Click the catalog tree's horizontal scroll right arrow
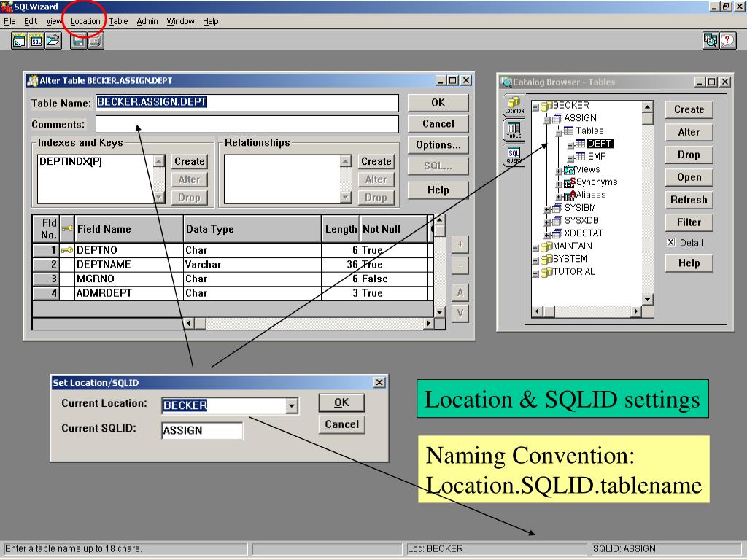Viewport: 747px width, 560px height. (635, 311)
